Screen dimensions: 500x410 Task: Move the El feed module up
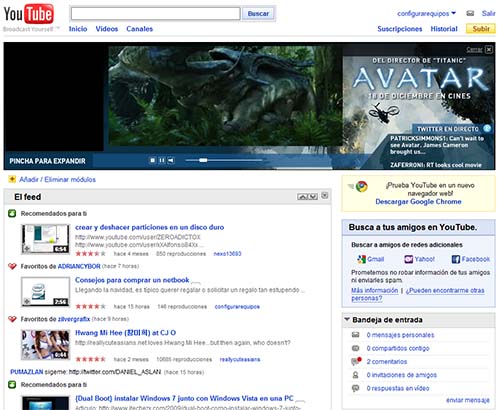click(x=302, y=197)
